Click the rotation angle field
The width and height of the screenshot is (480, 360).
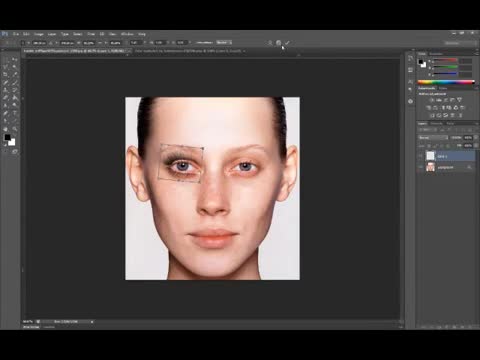tap(135, 43)
